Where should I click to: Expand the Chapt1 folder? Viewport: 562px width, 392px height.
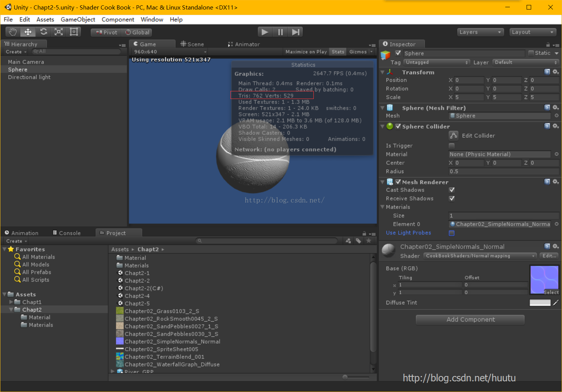pyautogui.click(x=11, y=302)
